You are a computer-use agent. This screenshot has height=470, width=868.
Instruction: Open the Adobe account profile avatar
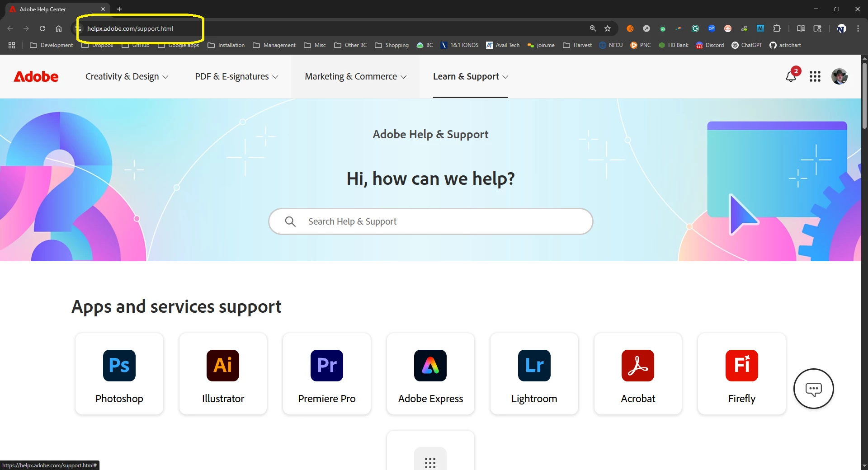[840, 76]
